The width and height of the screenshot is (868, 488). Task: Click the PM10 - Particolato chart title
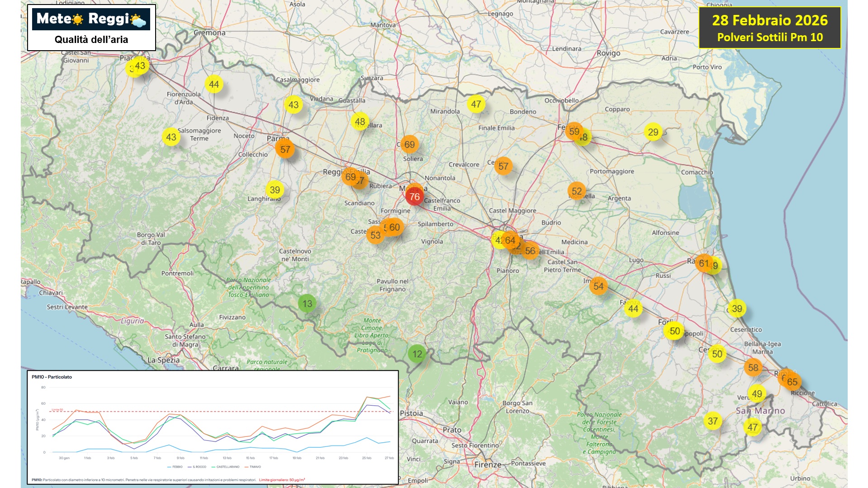pos(52,377)
